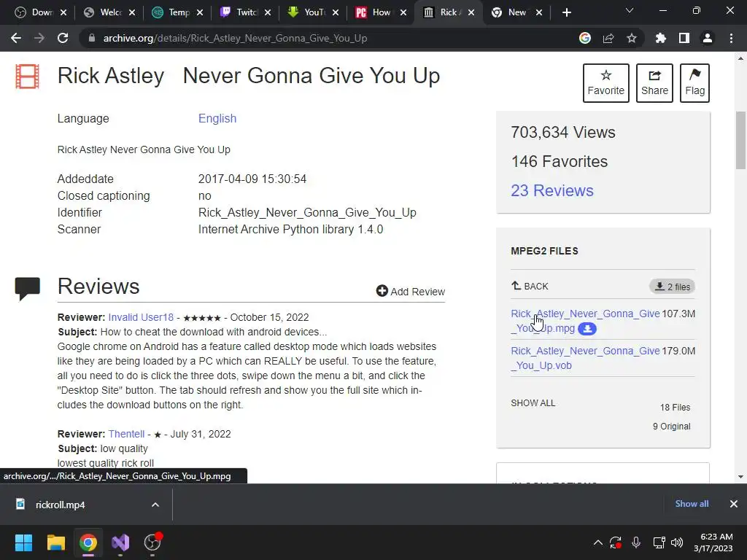Click the 18 Files text

coord(675,408)
